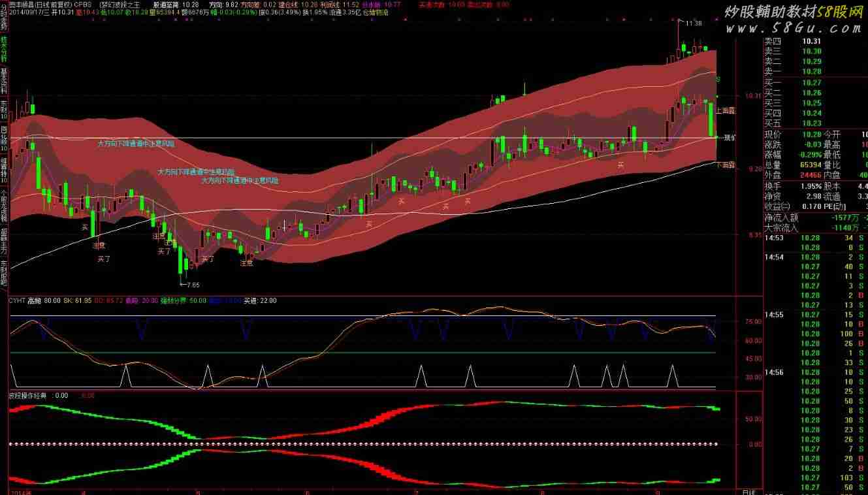This screenshot has height=495, width=868.
Task: Open the 技术分析 sidebar tab
Action: click(x=4, y=49)
